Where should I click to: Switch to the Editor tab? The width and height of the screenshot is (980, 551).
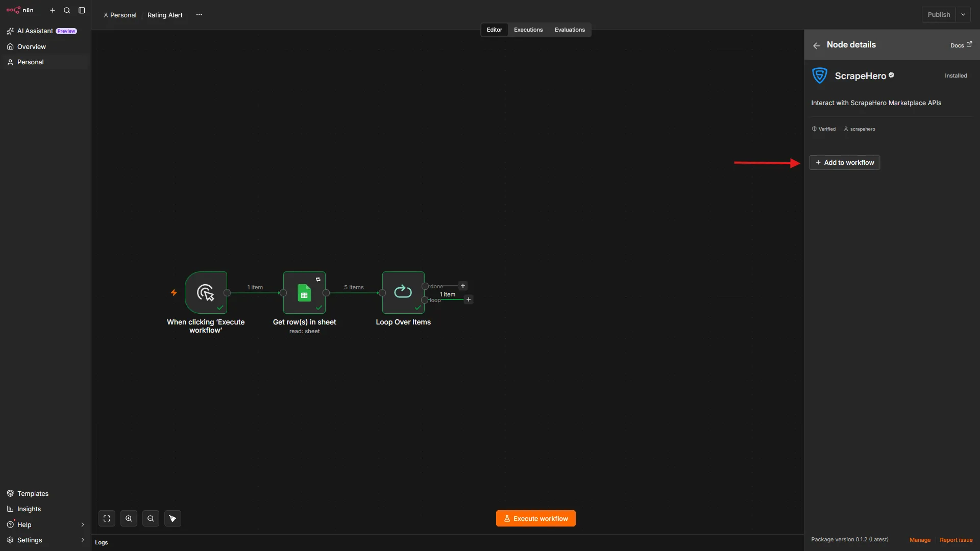(x=494, y=30)
